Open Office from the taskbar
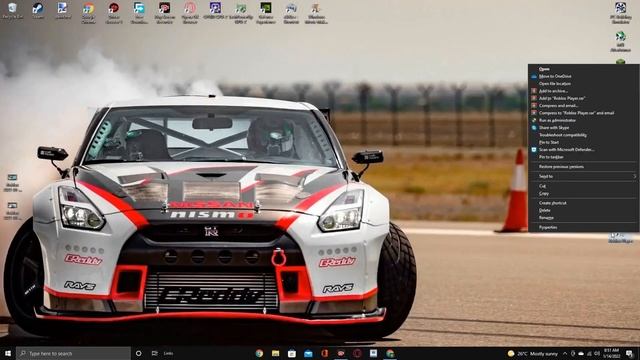Viewport: 640px width, 360px height. tap(324, 353)
